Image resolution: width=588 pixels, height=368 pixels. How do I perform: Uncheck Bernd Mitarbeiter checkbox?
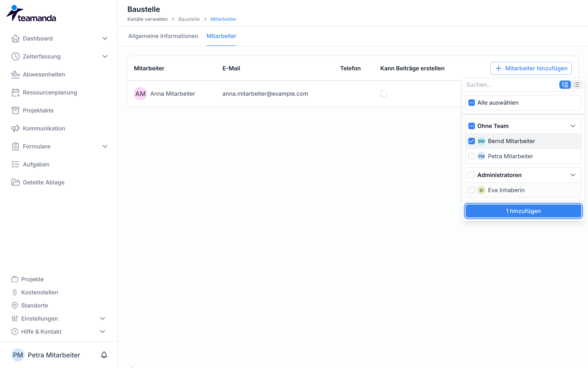click(x=472, y=141)
